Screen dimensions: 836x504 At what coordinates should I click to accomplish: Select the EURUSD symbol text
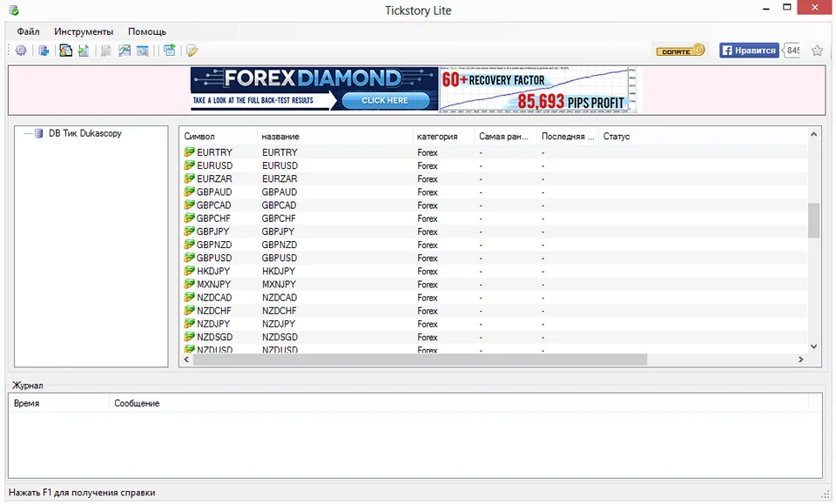(x=215, y=165)
